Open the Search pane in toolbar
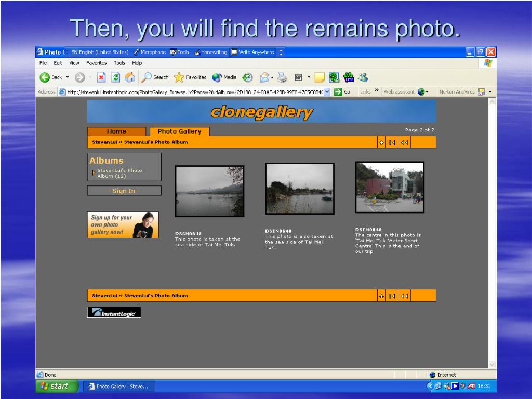The image size is (532, 399). coord(155,77)
